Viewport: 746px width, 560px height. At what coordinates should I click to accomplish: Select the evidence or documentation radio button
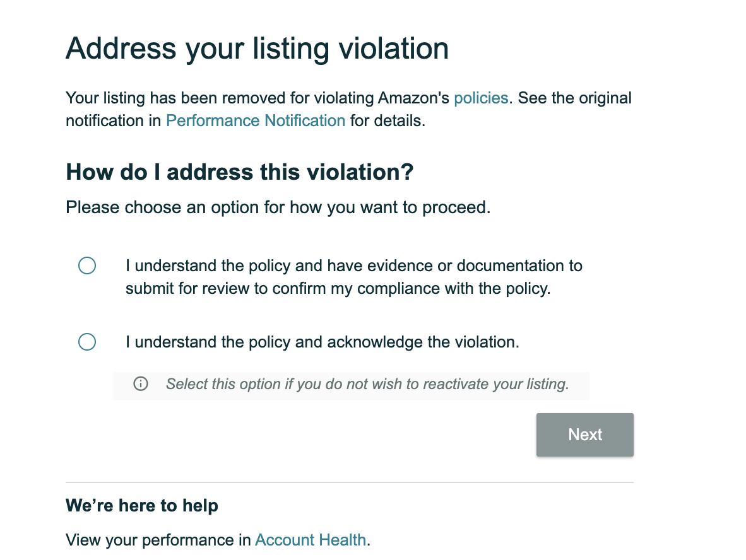click(x=87, y=265)
